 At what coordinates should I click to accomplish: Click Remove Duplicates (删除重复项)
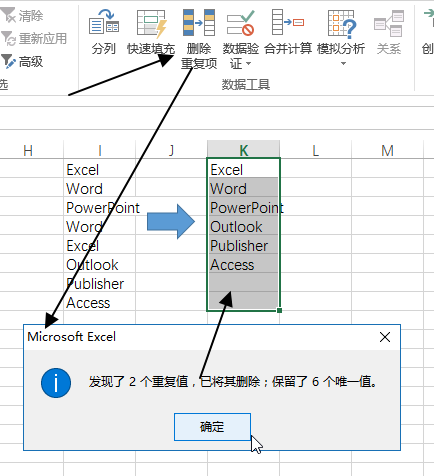199,39
